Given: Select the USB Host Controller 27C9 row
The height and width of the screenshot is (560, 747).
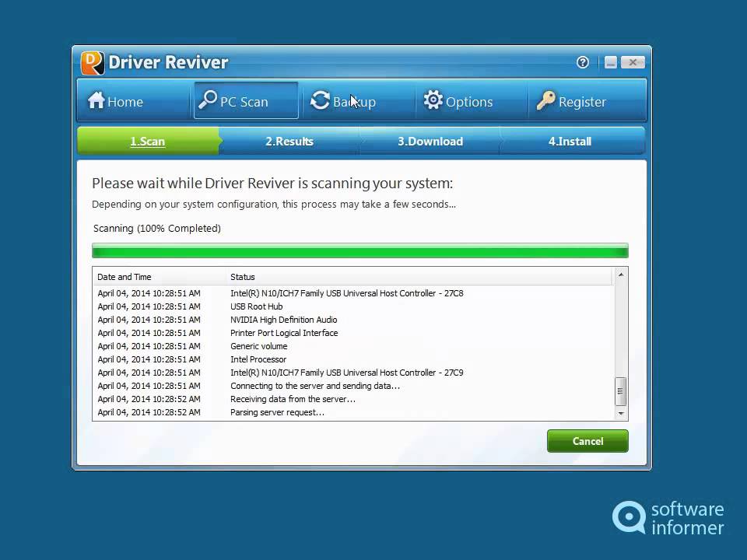Looking at the screenshot, I should (352, 373).
